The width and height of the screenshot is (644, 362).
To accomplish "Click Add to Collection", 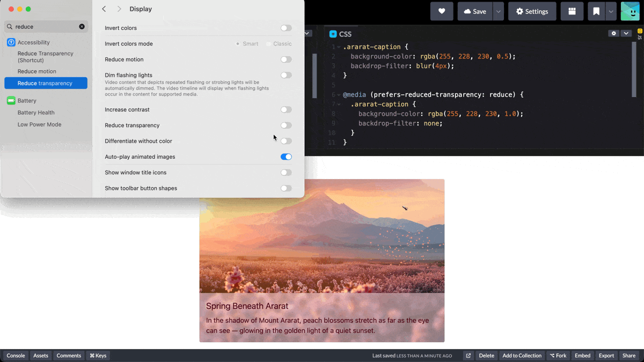I will tap(522, 356).
